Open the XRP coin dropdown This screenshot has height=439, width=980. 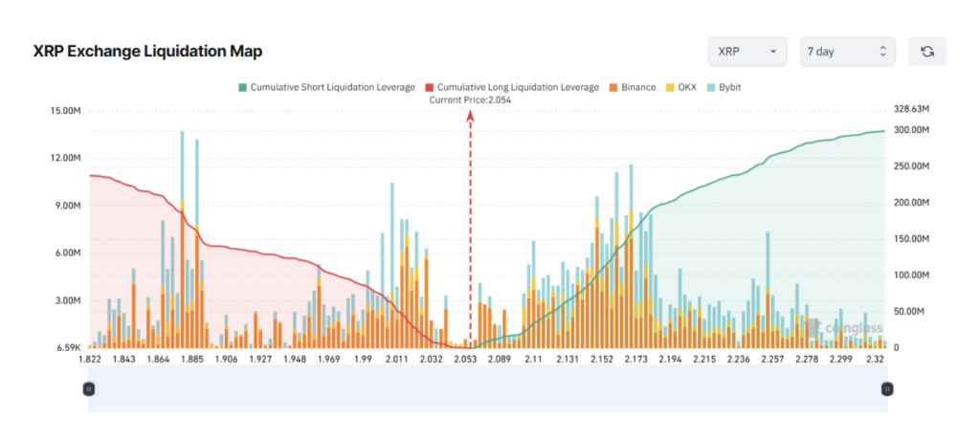point(746,52)
